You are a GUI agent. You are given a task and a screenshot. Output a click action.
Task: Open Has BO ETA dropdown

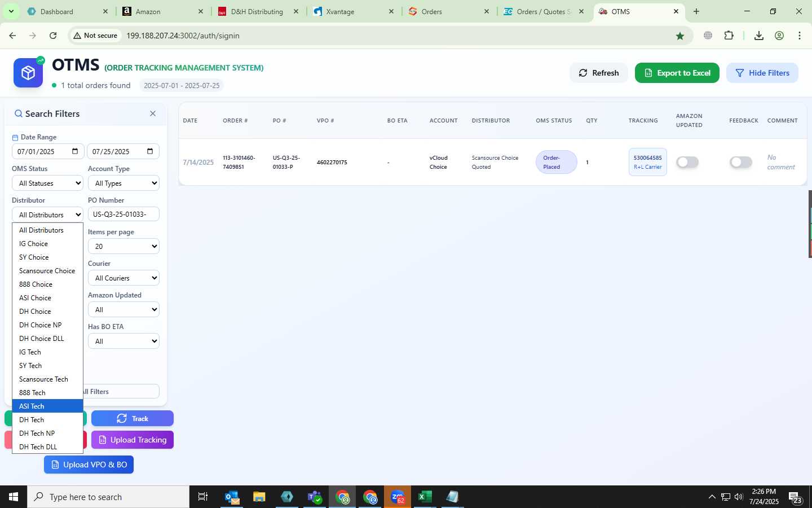(x=123, y=341)
